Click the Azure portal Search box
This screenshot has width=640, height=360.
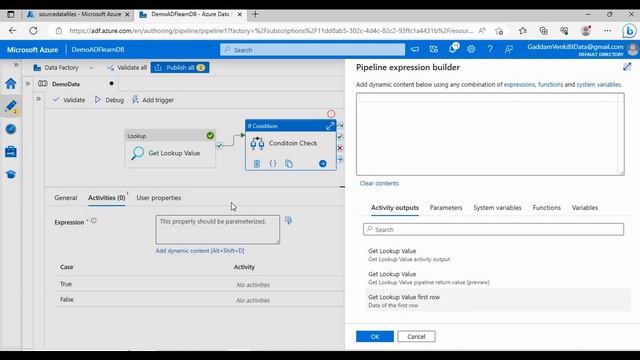tap(312, 50)
